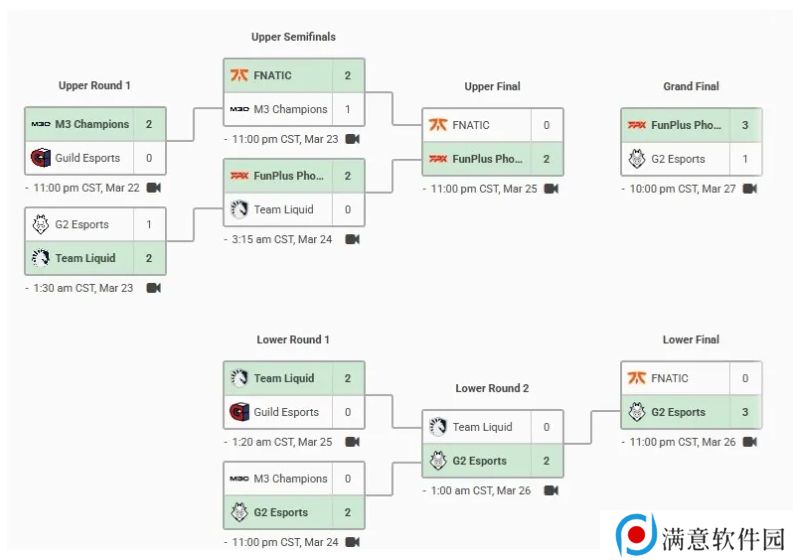Click camera icon beside 1:00 am Mar 26

pos(551,491)
